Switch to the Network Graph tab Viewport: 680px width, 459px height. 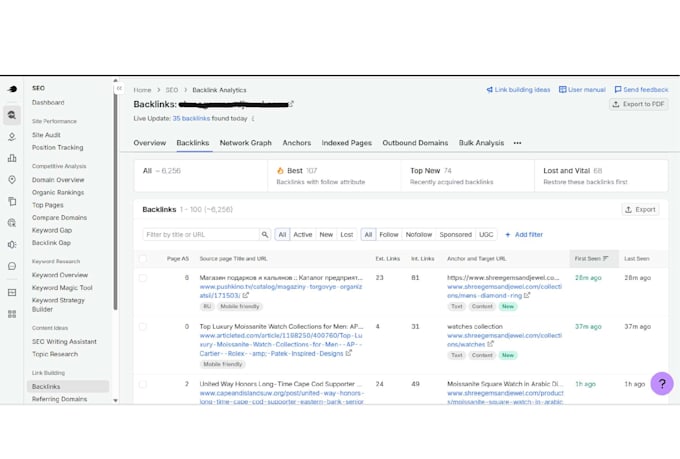pos(245,143)
